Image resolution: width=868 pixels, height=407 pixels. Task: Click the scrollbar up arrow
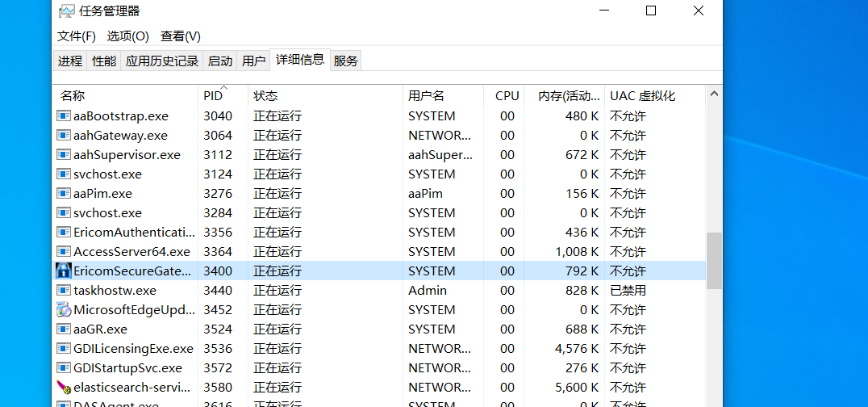click(x=714, y=95)
